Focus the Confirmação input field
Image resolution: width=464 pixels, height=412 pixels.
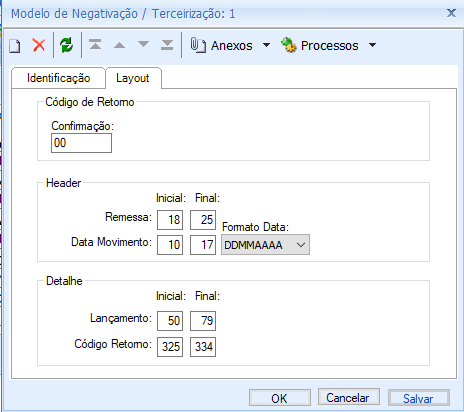(x=81, y=143)
